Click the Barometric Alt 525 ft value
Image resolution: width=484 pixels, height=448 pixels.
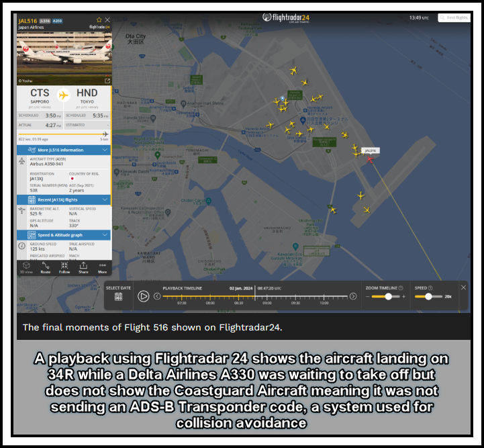click(36, 214)
